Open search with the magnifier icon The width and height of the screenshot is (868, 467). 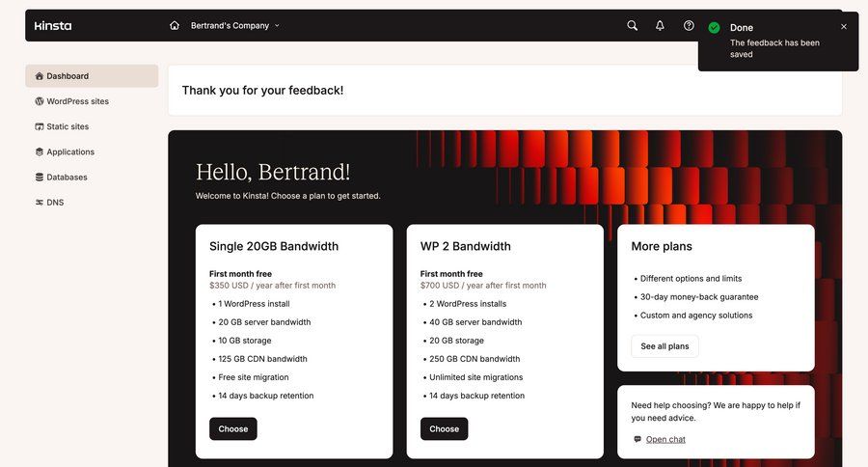(633, 26)
